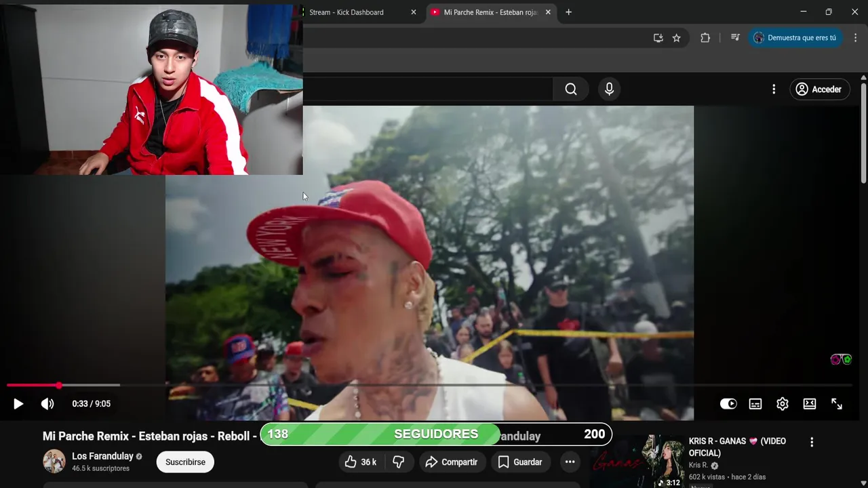Close the Mi Parche Remix tab

pos(548,12)
